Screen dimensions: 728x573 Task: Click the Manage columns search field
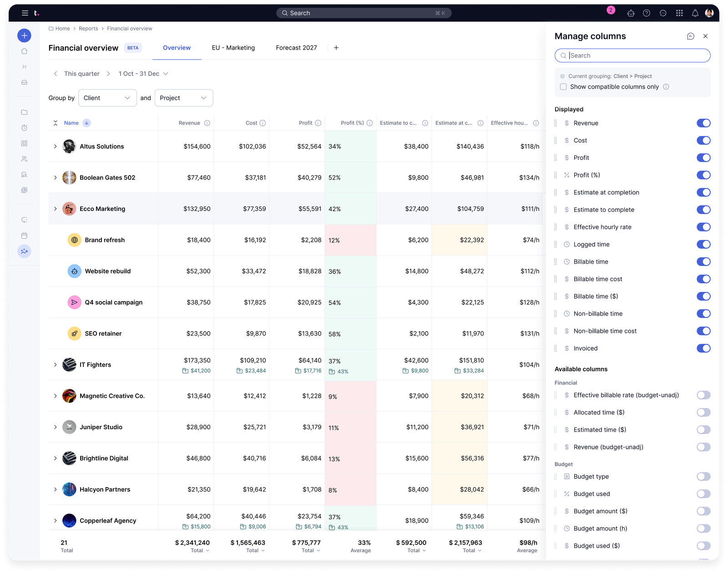tap(632, 55)
